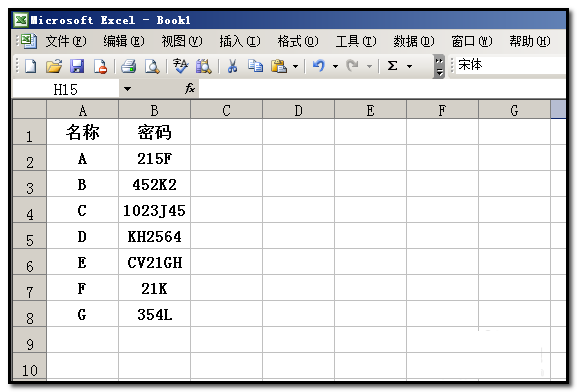Select the cell containing 354L

154,314
